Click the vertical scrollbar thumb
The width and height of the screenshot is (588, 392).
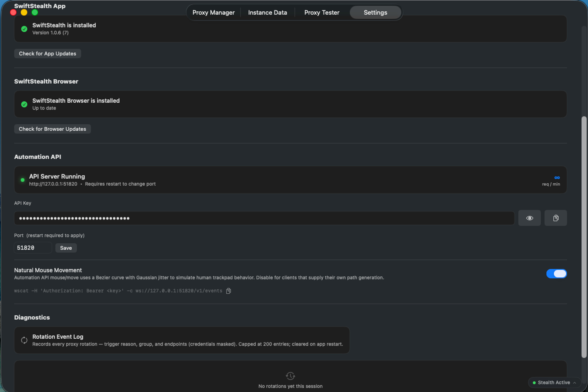(584, 237)
